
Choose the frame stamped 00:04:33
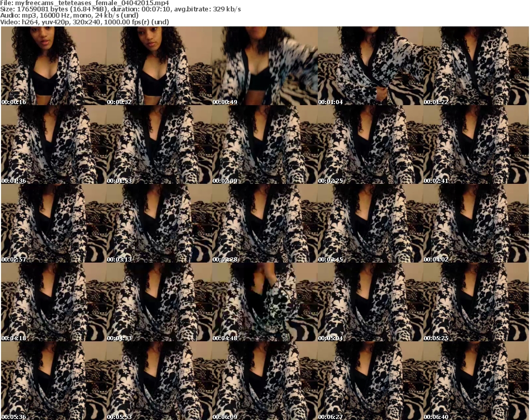pos(159,302)
